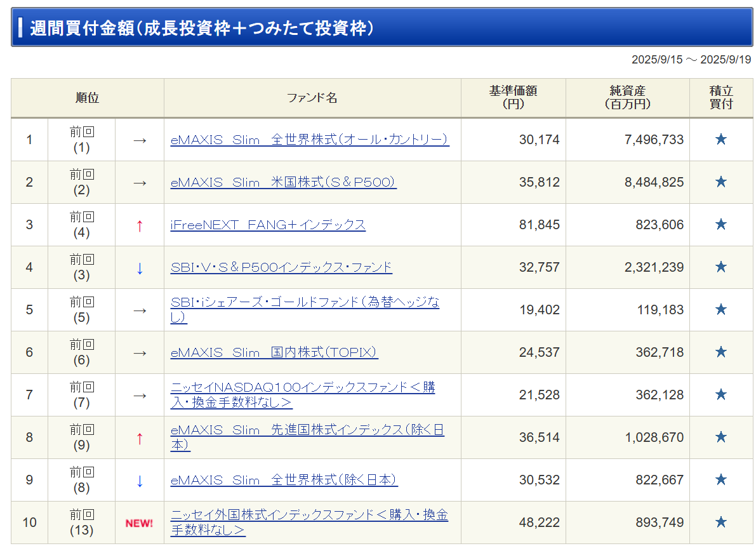Screen dimensions: 756x546
Task: Click the star icon for iFreeNEXT FANG＋インデックス
Action: click(721, 225)
